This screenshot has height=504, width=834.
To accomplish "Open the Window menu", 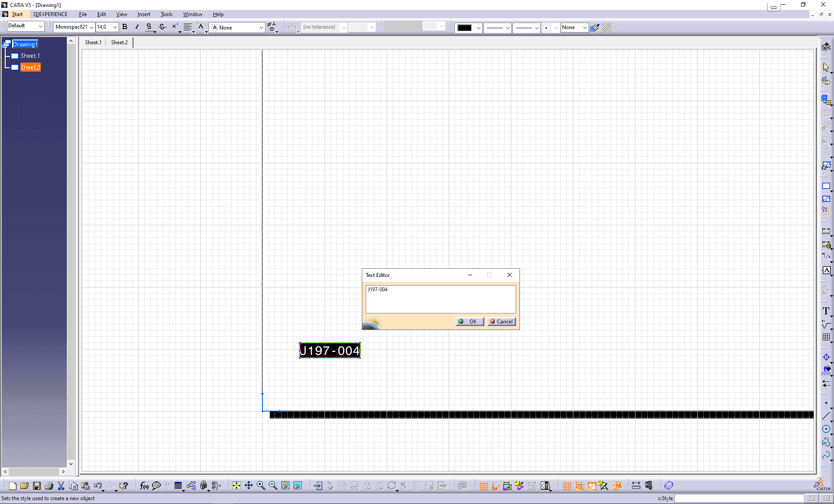I will pyautogui.click(x=192, y=14).
